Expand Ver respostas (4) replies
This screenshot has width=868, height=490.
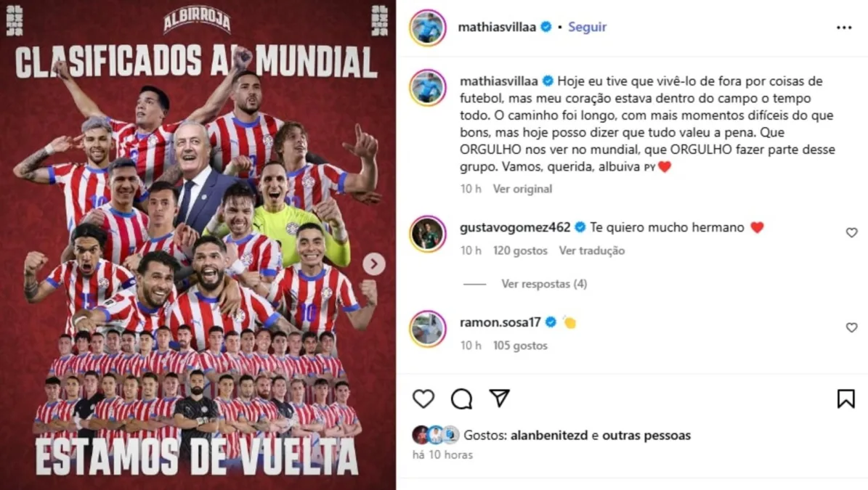tap(544, 284)
